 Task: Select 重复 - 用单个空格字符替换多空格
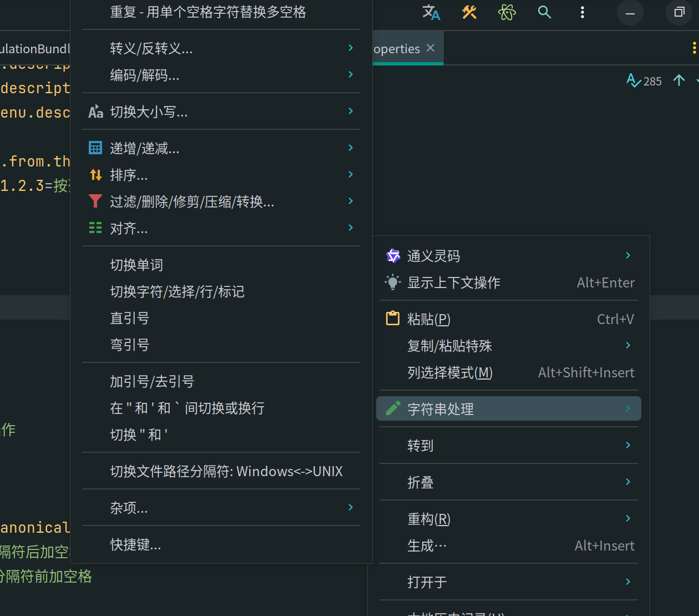point(221,12)
